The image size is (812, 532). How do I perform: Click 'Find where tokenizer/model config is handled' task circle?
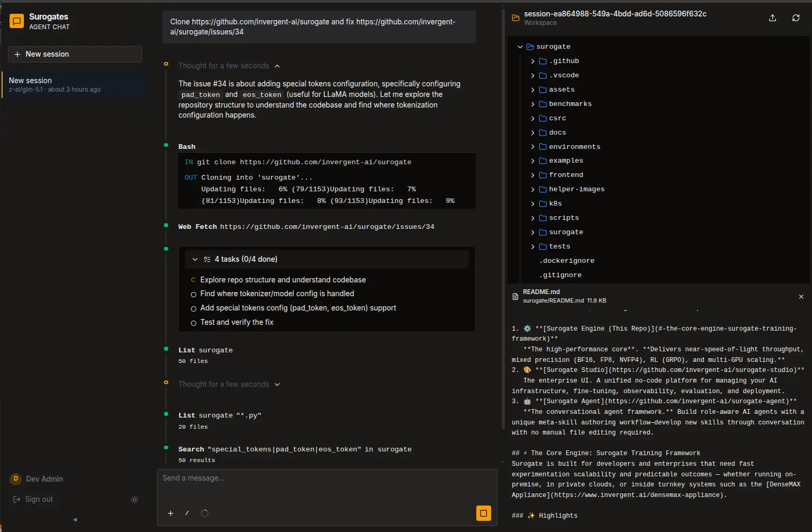pyautogui.click(x=194, y=294)
